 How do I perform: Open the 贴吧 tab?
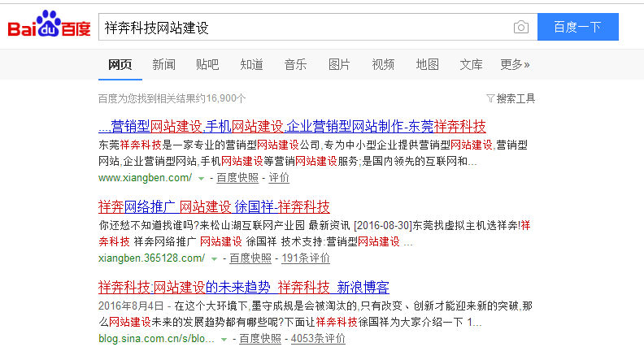(x=207, y=64)
